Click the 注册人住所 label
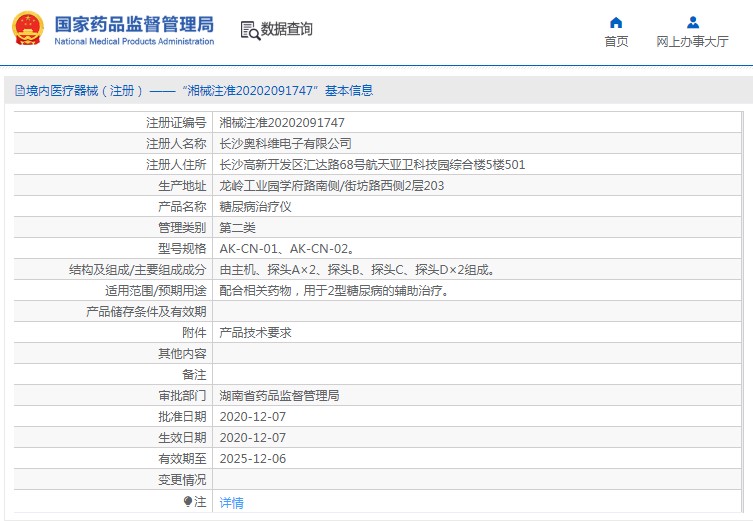753x521 pixels. [176, 165]
